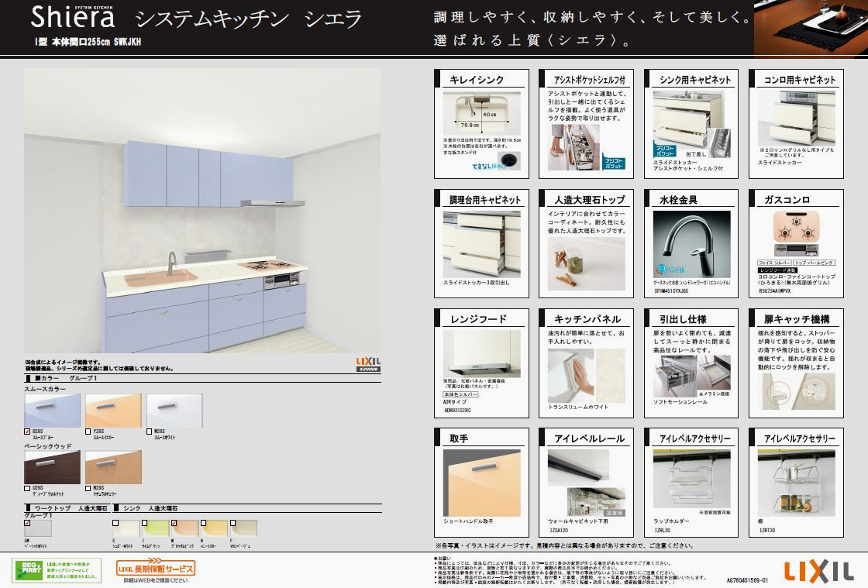
Task: Check the Y28S smooth yellow door color
Action: (88, 432)
